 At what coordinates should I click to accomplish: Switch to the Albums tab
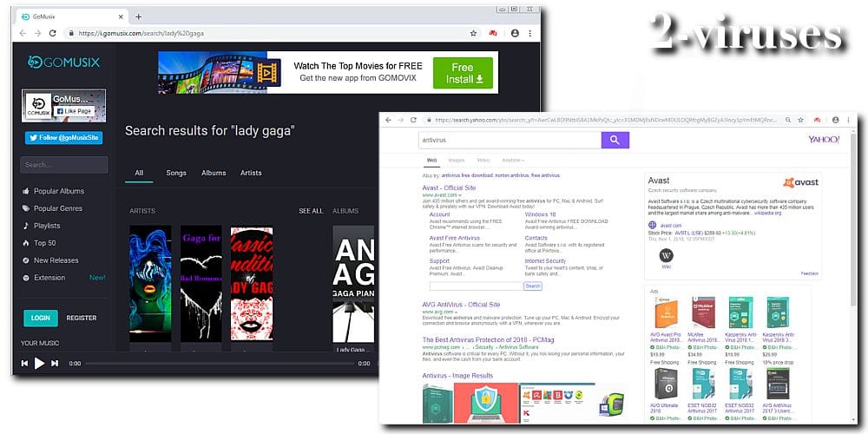[x=214, y=173]
